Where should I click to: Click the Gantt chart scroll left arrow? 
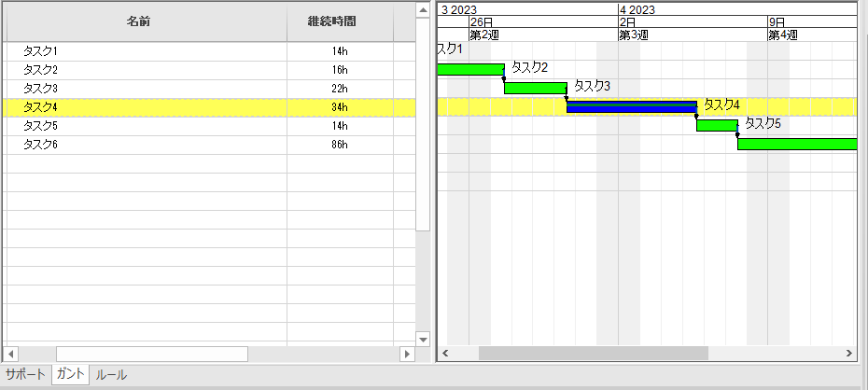click(x=444, y=353)
